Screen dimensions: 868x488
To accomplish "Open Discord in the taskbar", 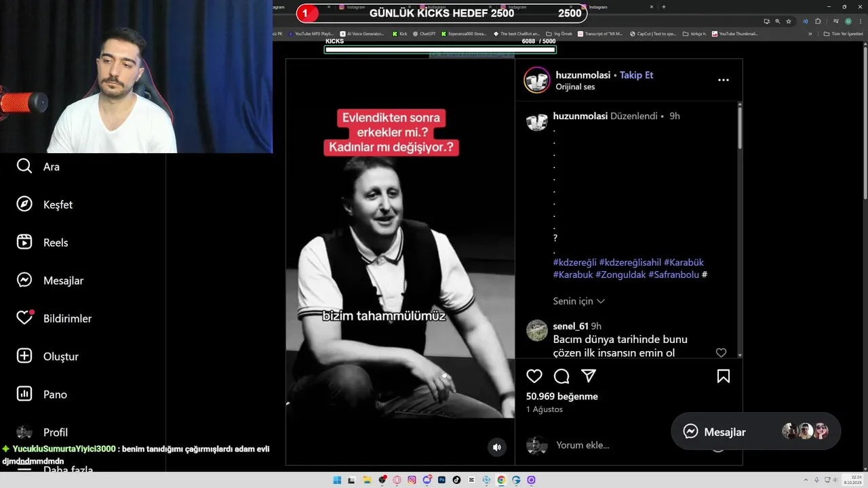I will (x=427, y=480).
